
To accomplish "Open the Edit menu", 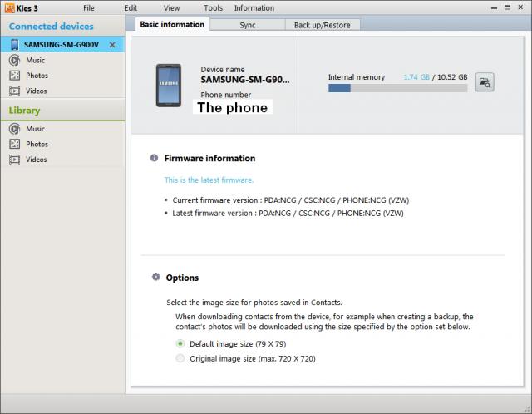I will click(x=131, y=7).
